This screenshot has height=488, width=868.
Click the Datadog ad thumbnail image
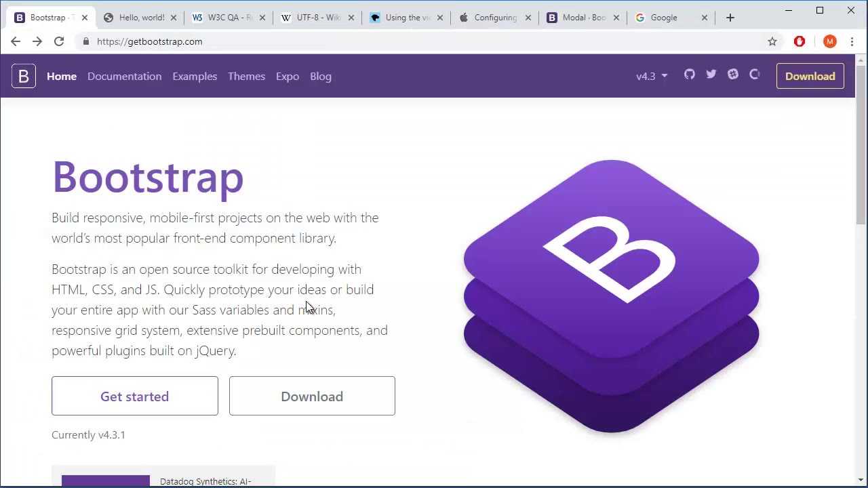pos(106,481)
